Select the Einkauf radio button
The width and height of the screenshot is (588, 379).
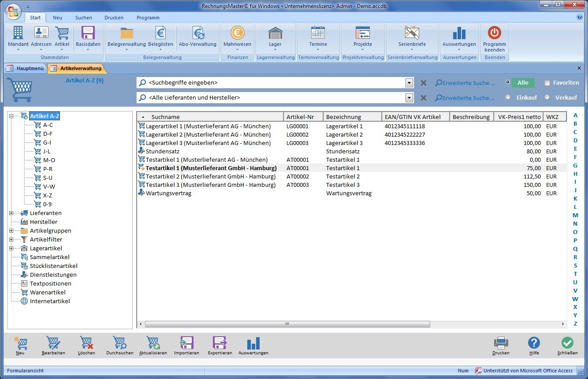click(508, 97)
